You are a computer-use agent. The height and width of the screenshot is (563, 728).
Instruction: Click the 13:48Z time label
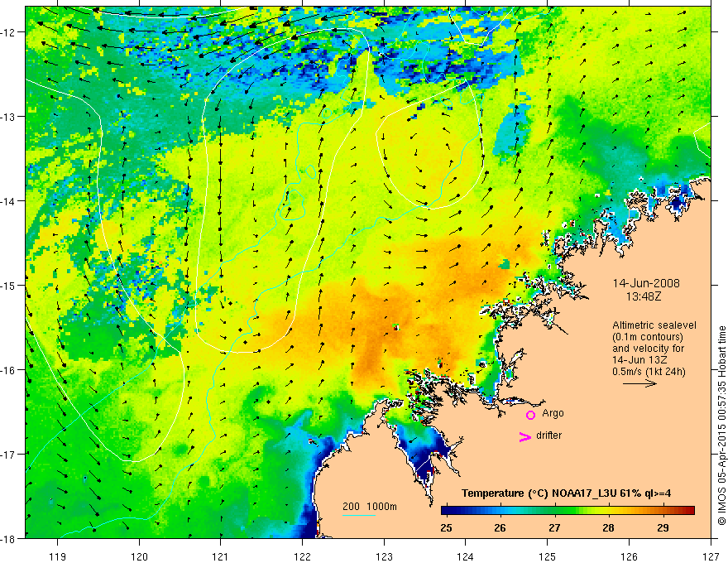pyautogui.click(x=644, y=296)
